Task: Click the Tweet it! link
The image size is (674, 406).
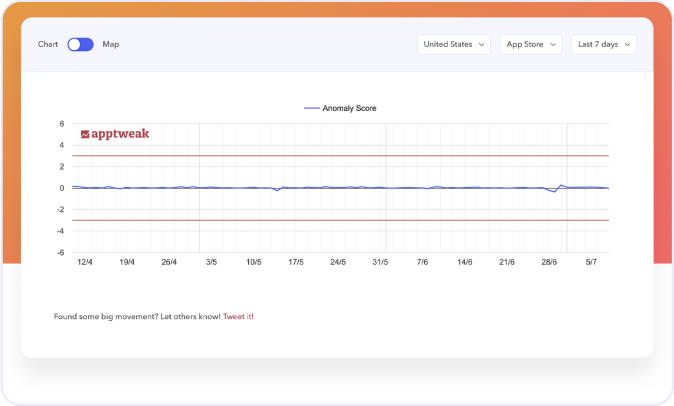Action: click(238, 316)
